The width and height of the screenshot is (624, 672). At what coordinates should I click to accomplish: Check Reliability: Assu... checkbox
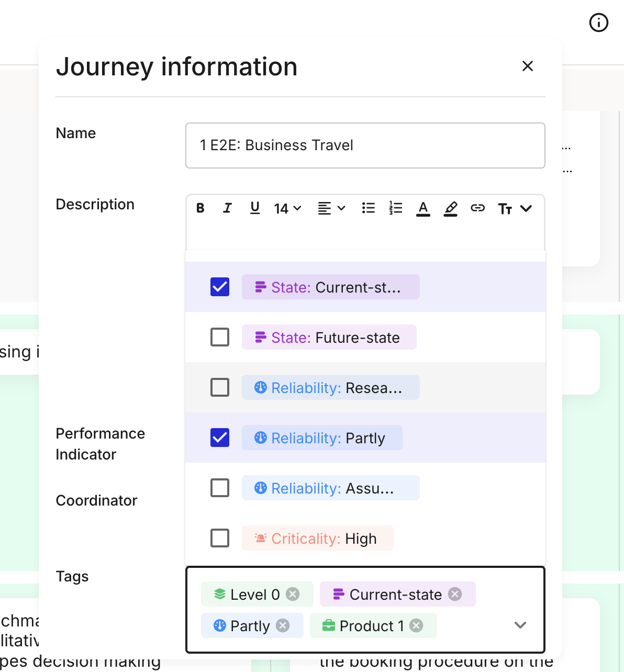[220, 488]
